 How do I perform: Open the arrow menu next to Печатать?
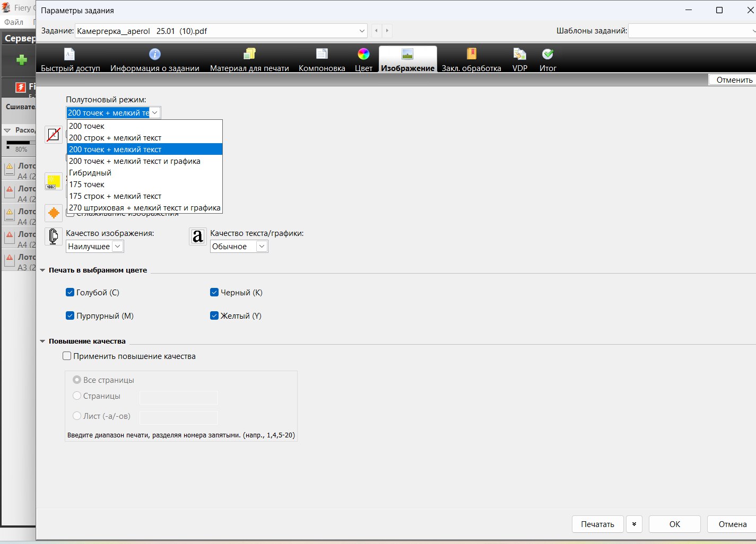tap(634, 524)
